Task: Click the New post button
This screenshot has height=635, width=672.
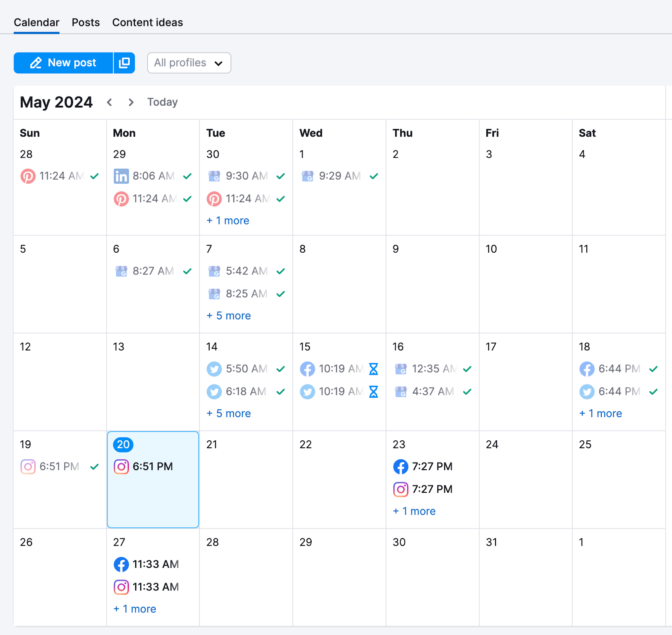Action: tap(63, 63)
